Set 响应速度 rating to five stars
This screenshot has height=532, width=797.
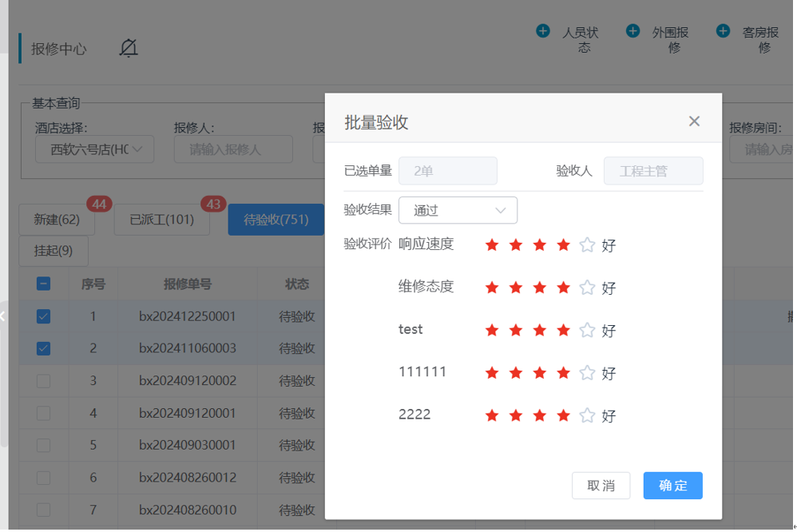click(587, 245)
